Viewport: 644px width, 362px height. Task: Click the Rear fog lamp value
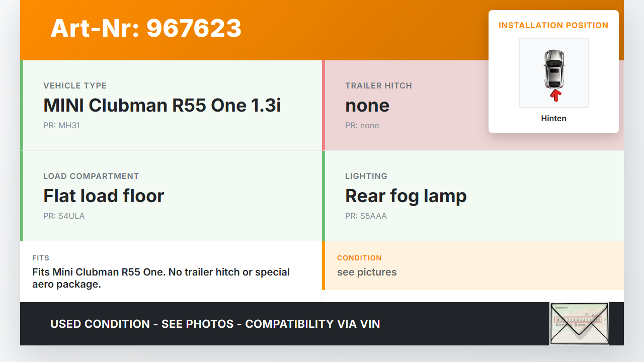pos(406,196)
